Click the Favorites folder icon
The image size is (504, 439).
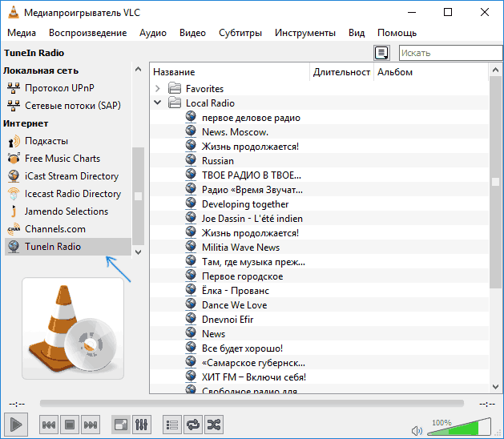(x=175, y=88)
